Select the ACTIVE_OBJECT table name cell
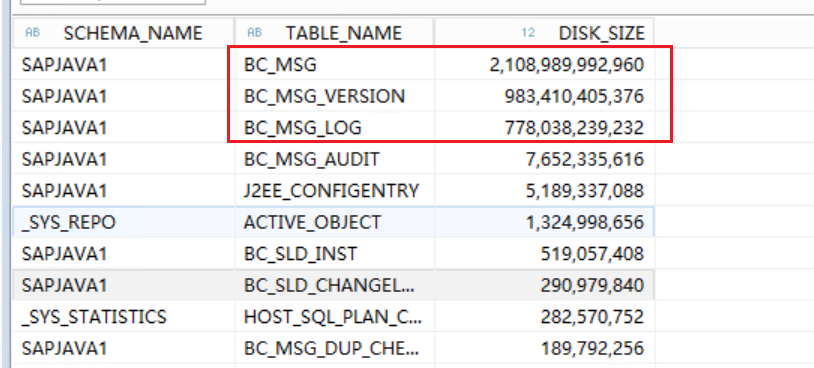The width and height of the screenshot is (814, 368). (x=334, y=222)
